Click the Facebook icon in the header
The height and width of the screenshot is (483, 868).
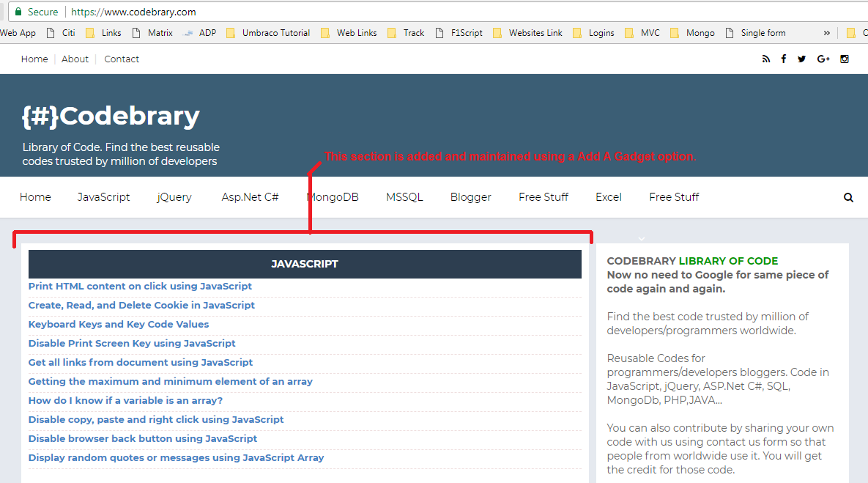784,59
